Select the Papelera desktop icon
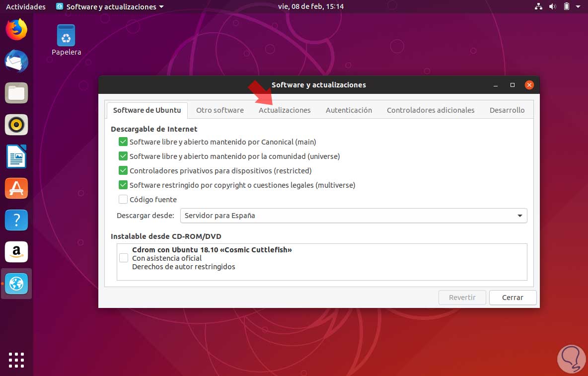The width and height of the screenshot is (588, 376). click(66, 40)
